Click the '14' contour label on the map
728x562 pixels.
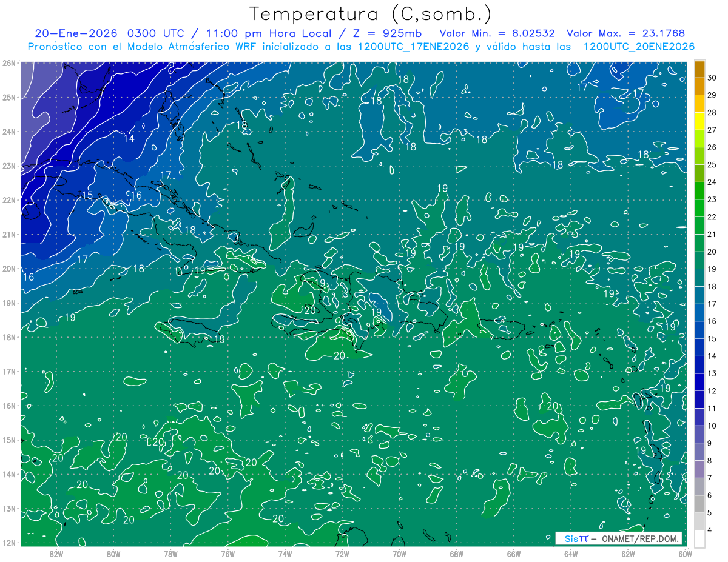point(129,138)
